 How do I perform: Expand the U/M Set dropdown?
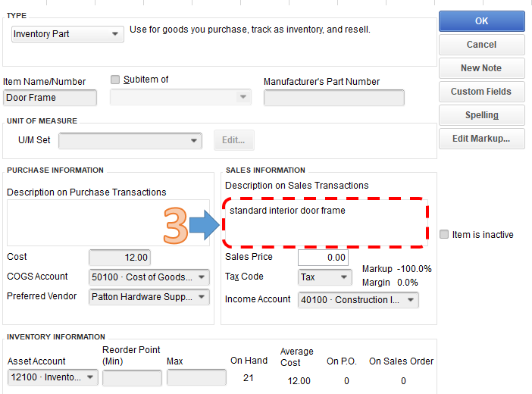tap(130, 140)
